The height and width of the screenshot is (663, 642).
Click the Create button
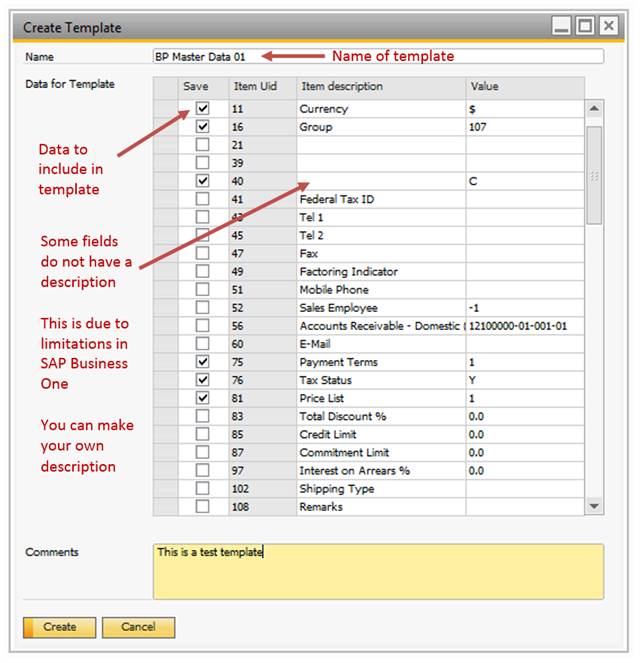(x=59, y=627)
